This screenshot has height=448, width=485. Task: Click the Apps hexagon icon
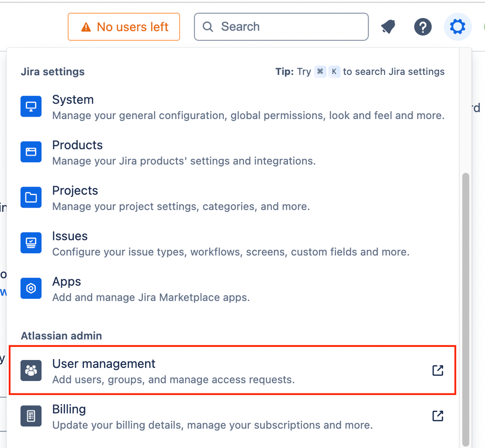31,288
